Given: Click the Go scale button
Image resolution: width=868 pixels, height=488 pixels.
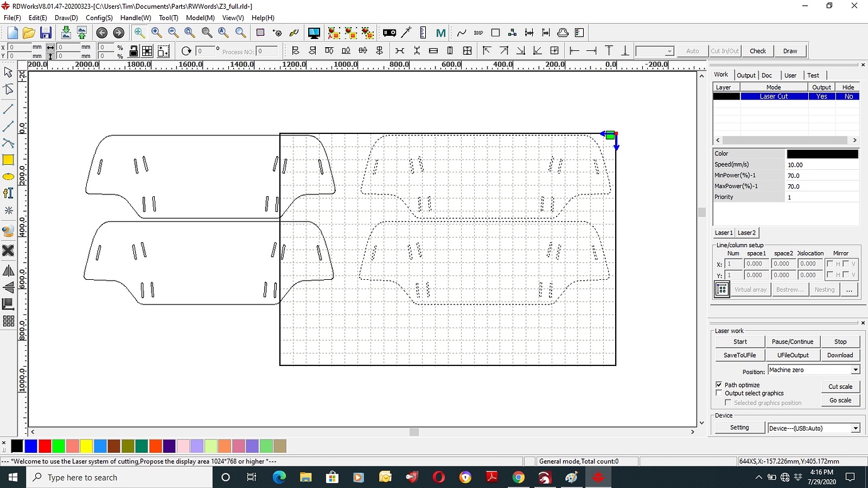Looking at the screenshot, I should point(840,400).
